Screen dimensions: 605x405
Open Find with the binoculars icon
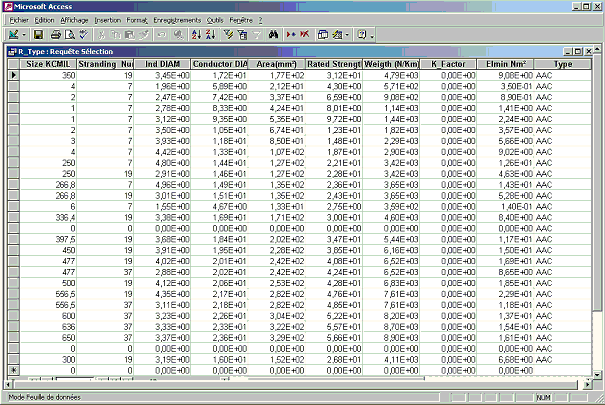point(274,35)
